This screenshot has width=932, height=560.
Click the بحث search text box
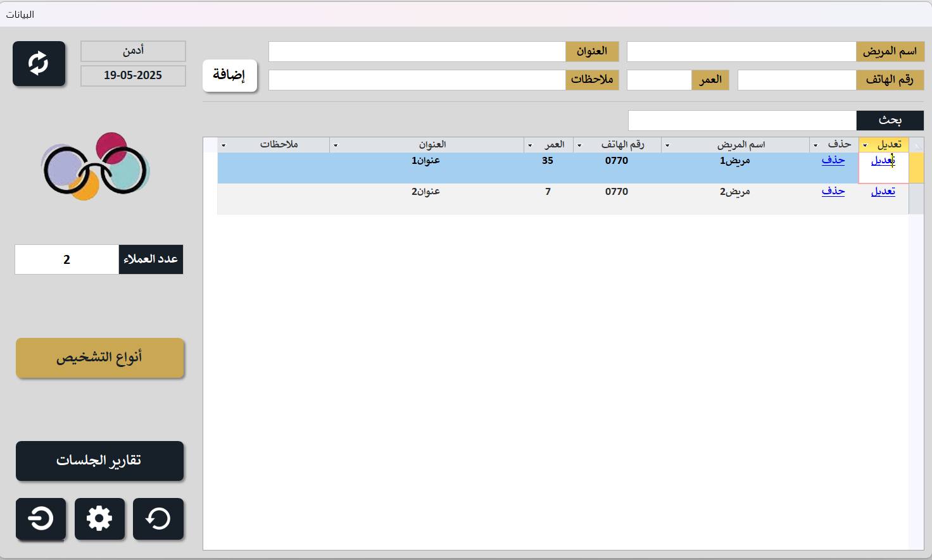(741, 120)
